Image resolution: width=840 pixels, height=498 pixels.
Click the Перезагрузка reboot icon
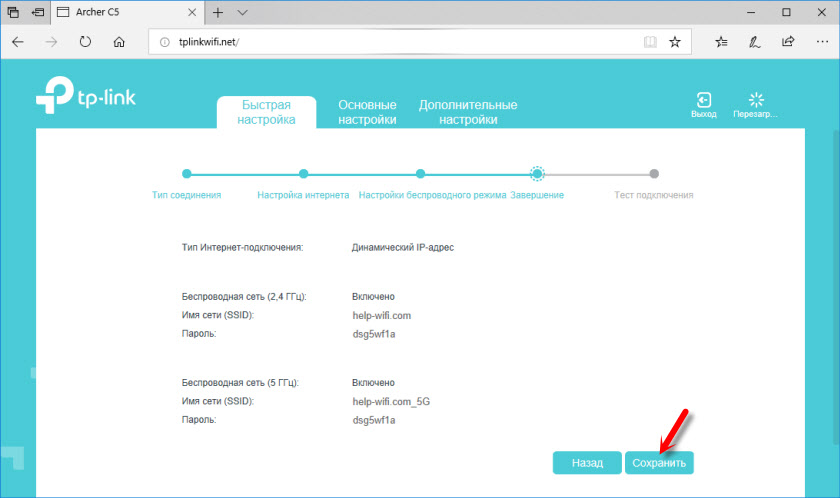coord(755,100)
